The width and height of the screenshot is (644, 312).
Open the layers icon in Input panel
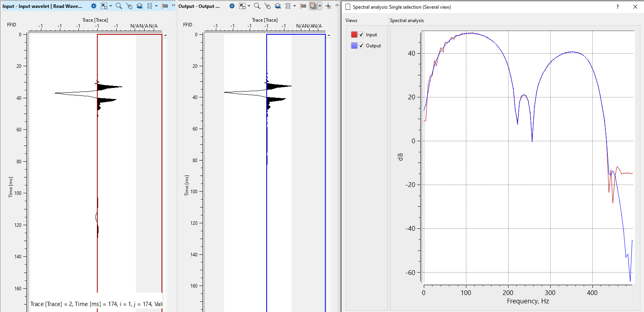click(139, 6)
